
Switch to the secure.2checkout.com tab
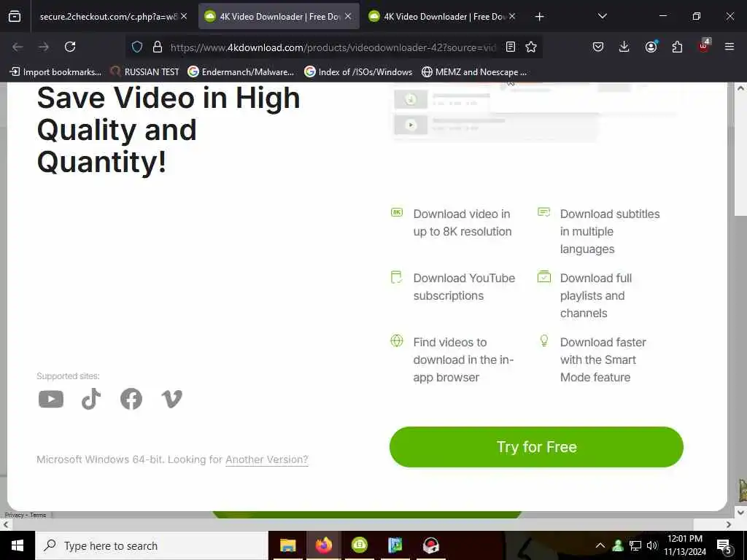point(113,16)
